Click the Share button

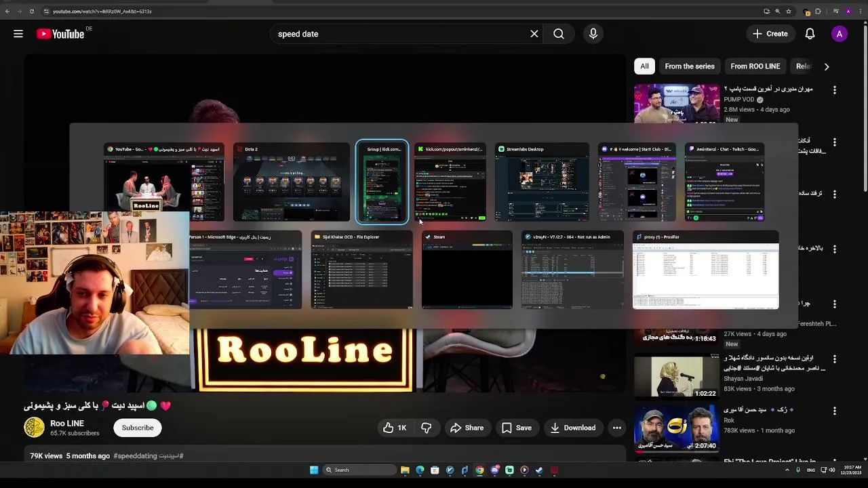point(467,428)
